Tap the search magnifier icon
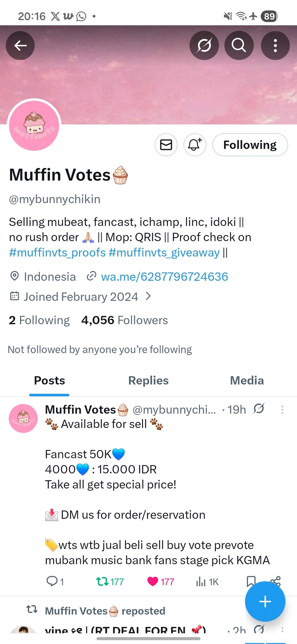 pyautogui.click(x=239, y=46)
